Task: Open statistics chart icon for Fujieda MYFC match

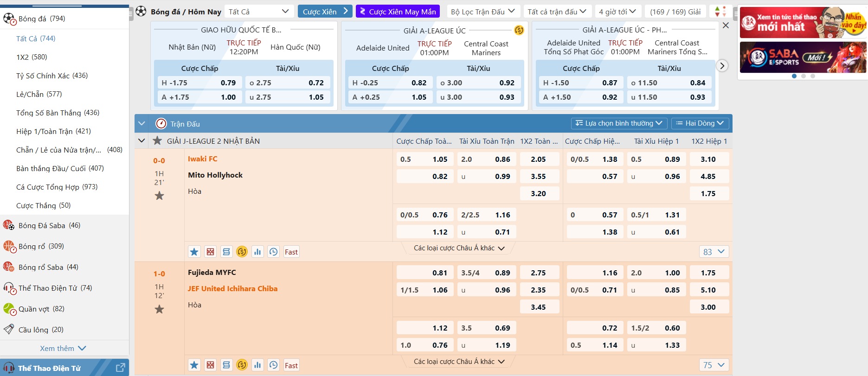Action: [258, 365]
